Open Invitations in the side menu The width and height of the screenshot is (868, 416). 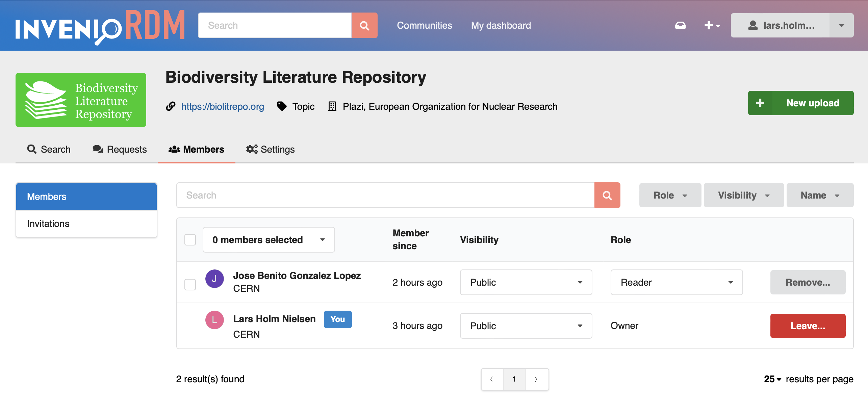[x=86, y=224]
